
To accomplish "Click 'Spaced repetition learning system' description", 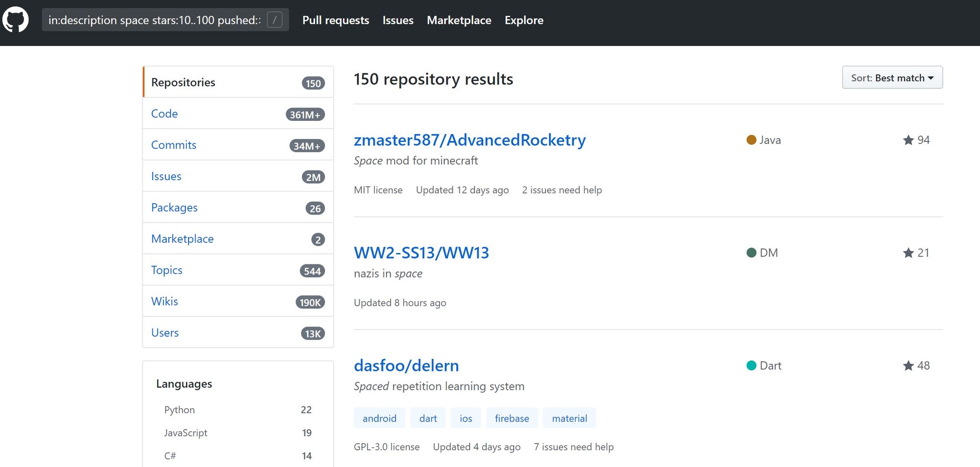I will (439, 386).
